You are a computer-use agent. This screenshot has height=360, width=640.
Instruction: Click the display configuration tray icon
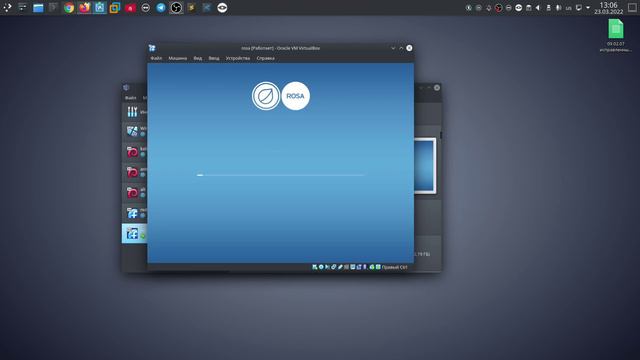tap(578, 7)
